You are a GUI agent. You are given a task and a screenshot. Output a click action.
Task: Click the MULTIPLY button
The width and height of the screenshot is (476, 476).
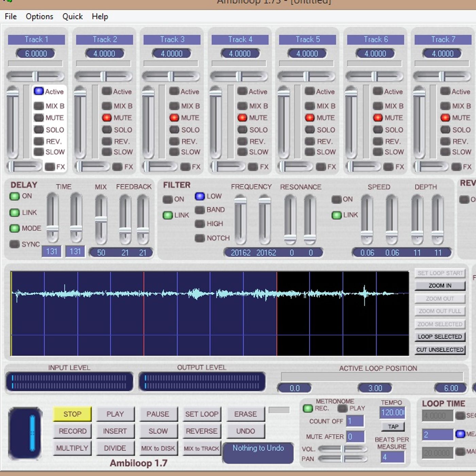click(x=72, y=448)
